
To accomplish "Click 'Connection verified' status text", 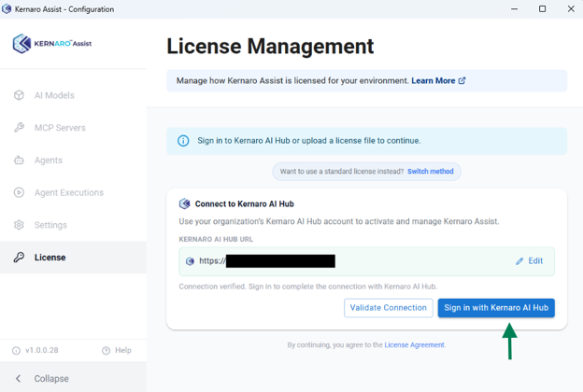I will 308,287.
